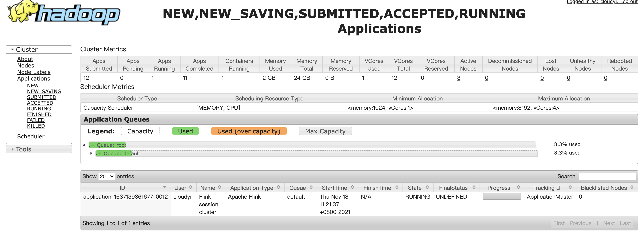Collapse the Cluster section arrow

point(12,49)
